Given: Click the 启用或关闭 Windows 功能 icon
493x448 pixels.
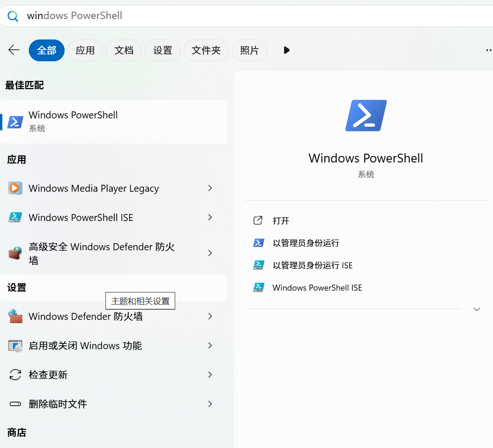Looking at the screenshot, I should click(15, 346).
